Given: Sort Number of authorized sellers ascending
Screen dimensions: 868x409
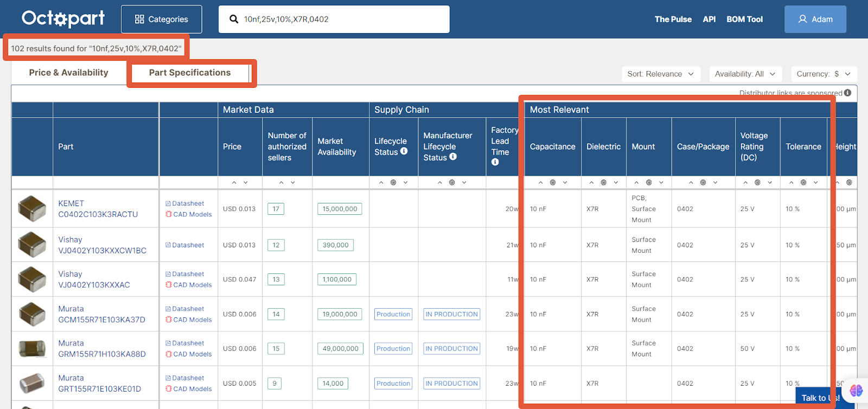Looking at the screenshot, I should tap(281, 182).
